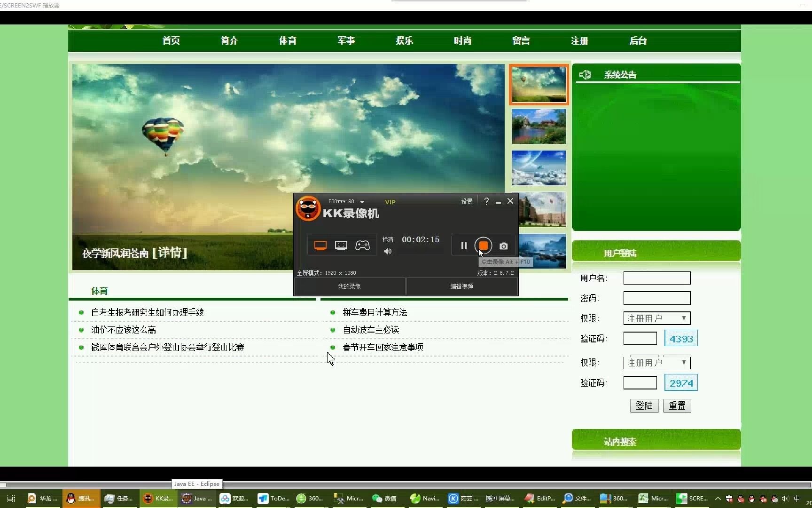Screen dimensions: 812x508
Task: Open the KK录像机 help question mark
Action: [486, 201]
